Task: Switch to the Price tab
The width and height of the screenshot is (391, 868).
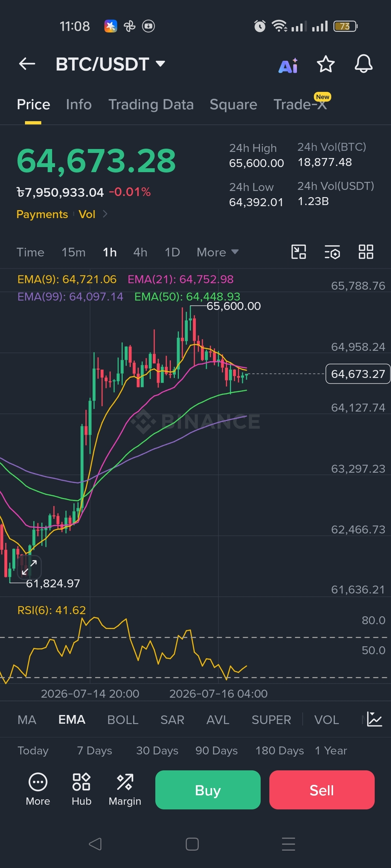Action: click(33, 105)
